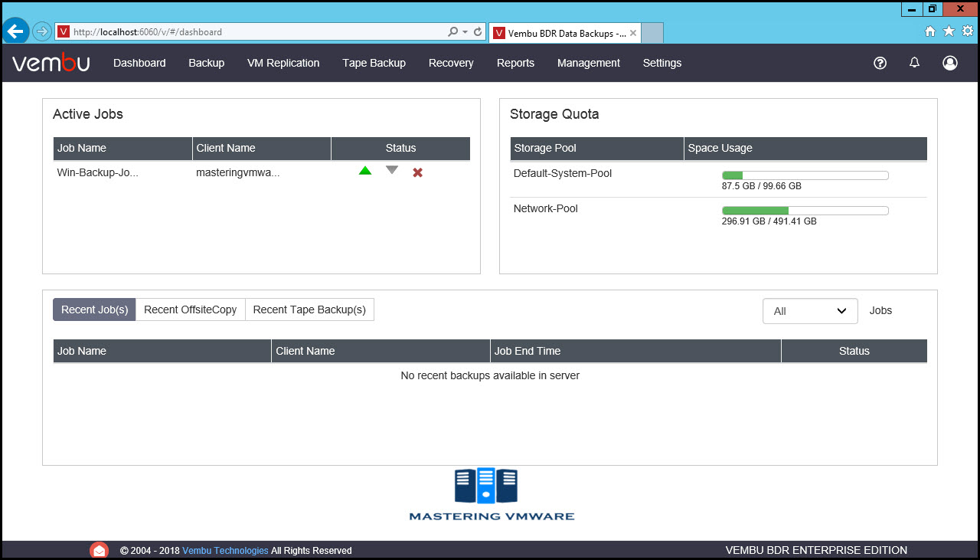980x560 pixels.
Task: Click the grey down arrow for Win-Backup-Jo job
Action: click(x=392, y=171)
